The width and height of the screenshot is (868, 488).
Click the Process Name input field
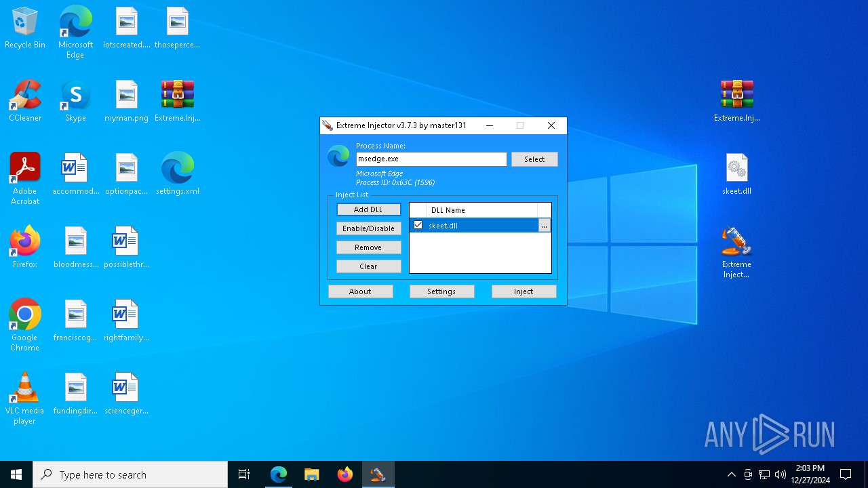coord(431,159)
